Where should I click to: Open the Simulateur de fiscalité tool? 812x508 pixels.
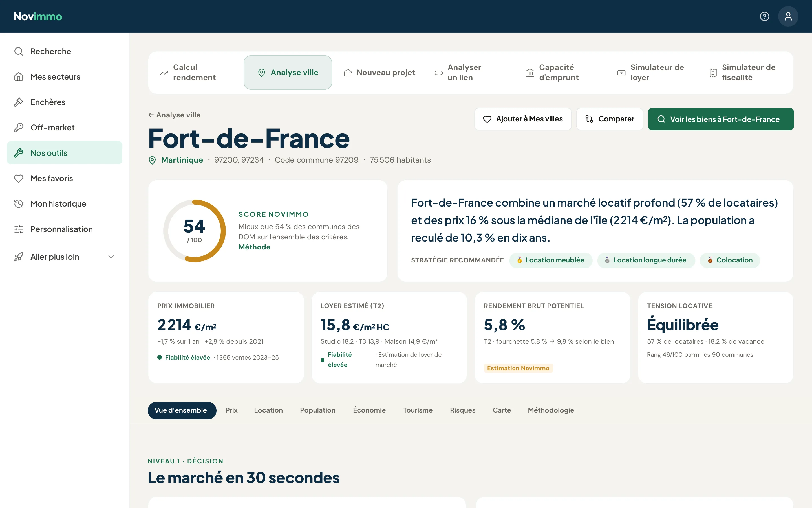click(x=745, y=73)
